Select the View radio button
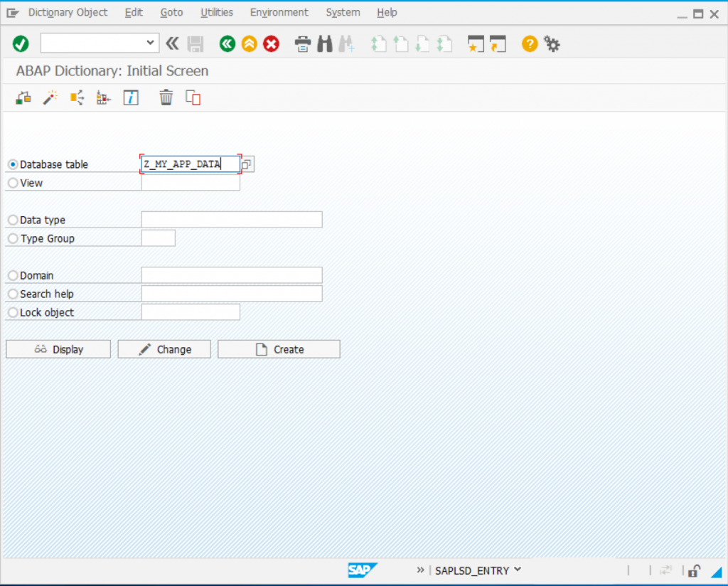The height and width of the screenshot is (586, 728). click(x=13, y=183)
